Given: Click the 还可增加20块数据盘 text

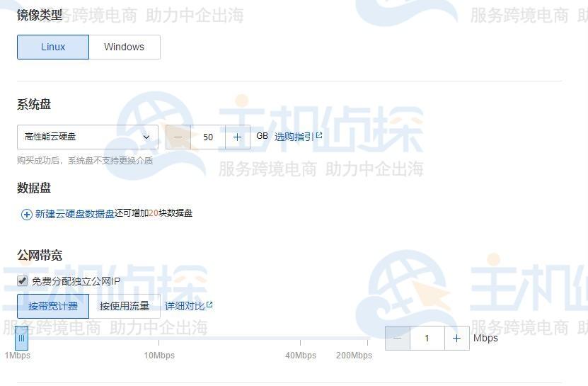Looking at the screenshot, I should click(154, 213).
